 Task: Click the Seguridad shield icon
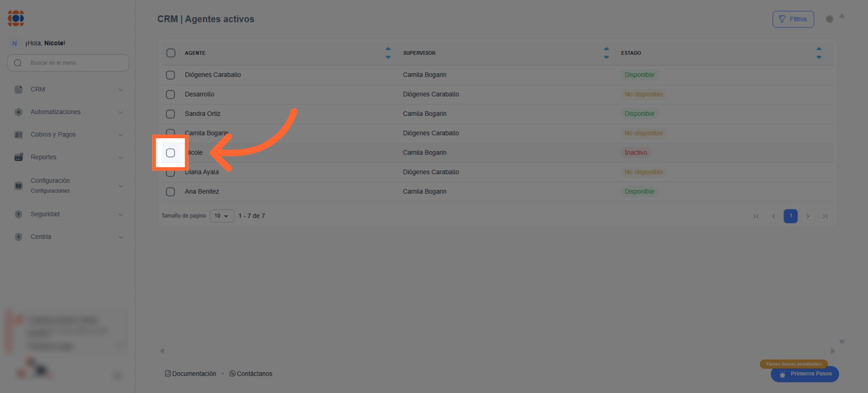coord(18,214)
